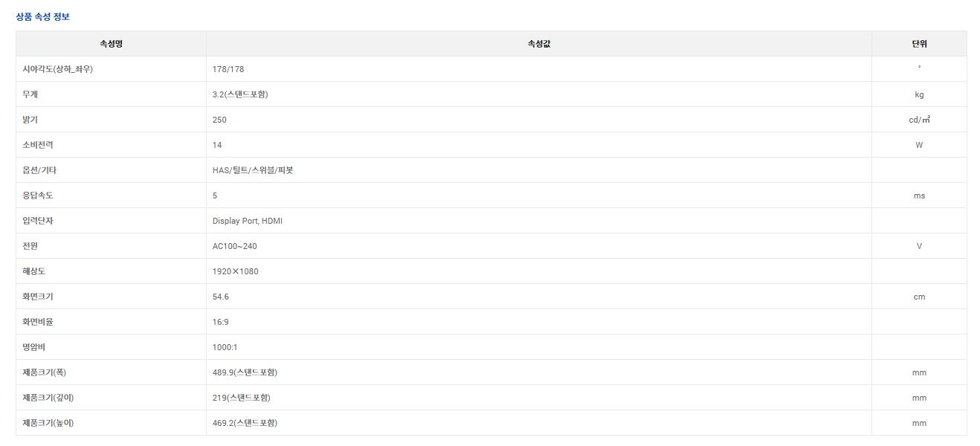Click the cd/㎡ brightness unit cell
The height and width of the screenshot is (446, 980).
[x=919, y=120]
